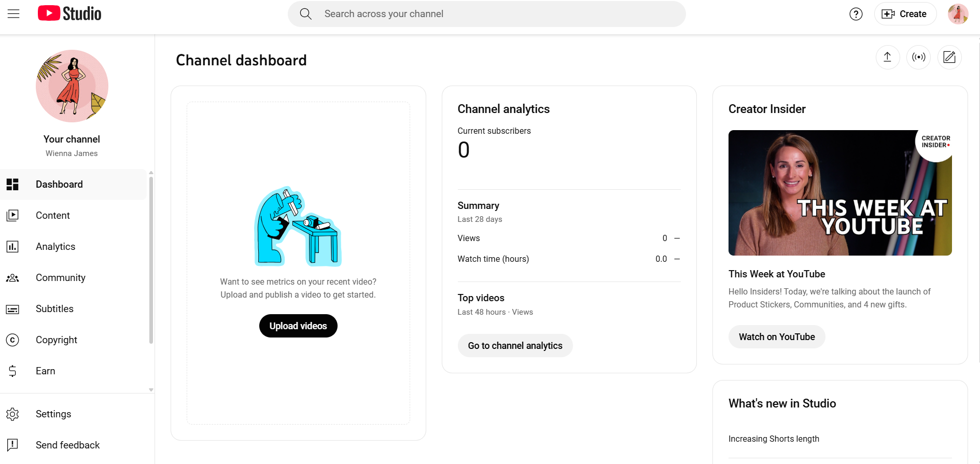Screen dimensions: 980x464
Task: Click the Creator Insider heading
Action: (767, 109)
